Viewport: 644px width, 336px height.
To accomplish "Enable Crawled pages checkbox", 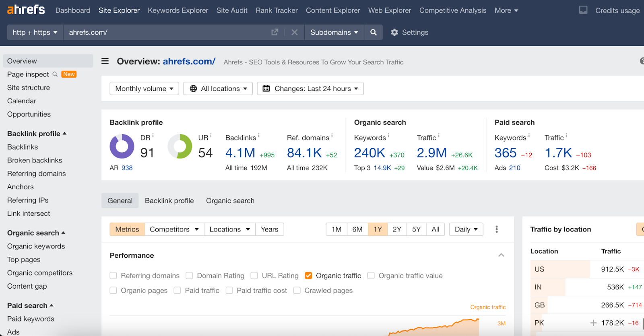I will pyautogui.click(x=297, y=291).
